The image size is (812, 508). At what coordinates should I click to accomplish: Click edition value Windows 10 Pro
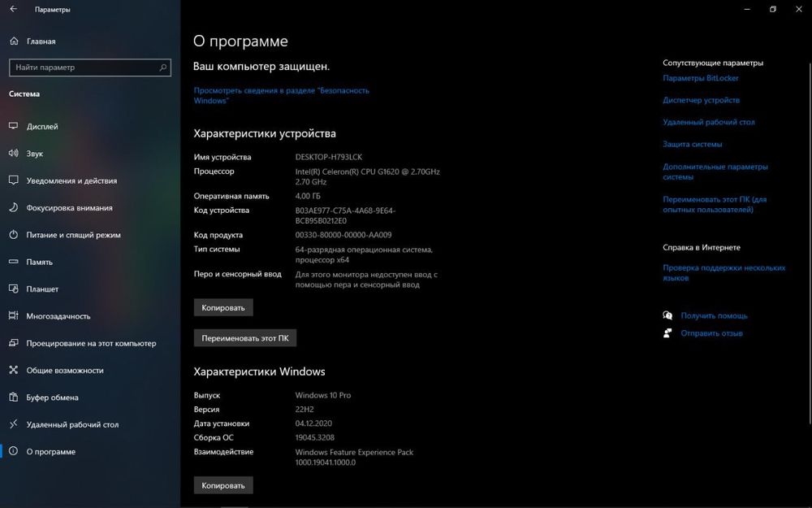[322, 395]
